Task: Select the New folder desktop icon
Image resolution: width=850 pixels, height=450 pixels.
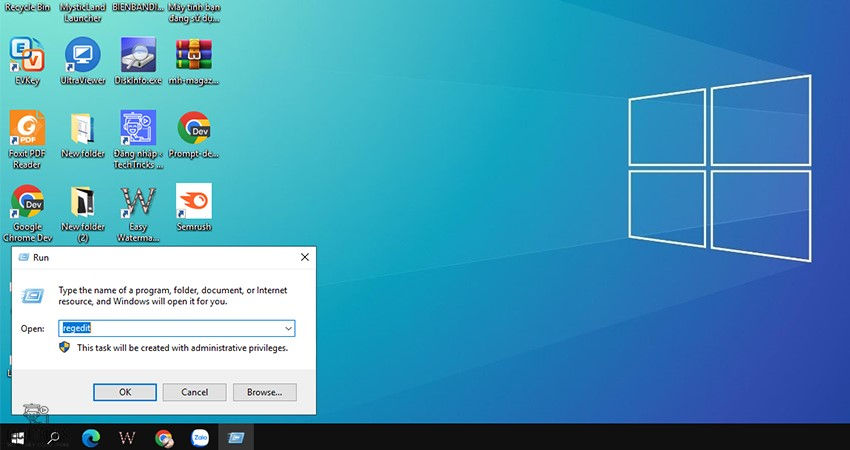Action: pos(82,134)
